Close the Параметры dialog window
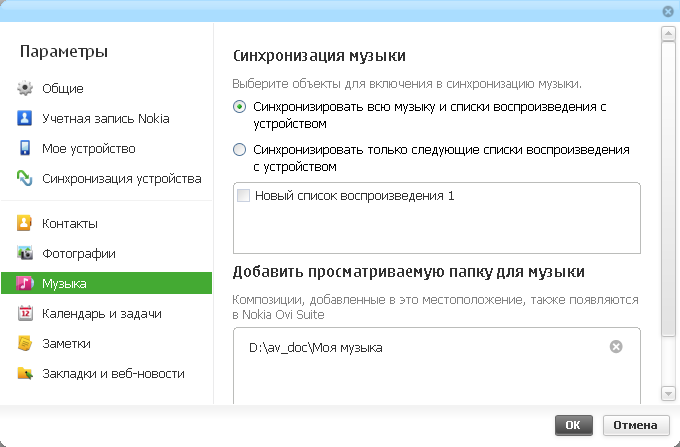This screenshot has height=447, width=680. tap(668, 11)
